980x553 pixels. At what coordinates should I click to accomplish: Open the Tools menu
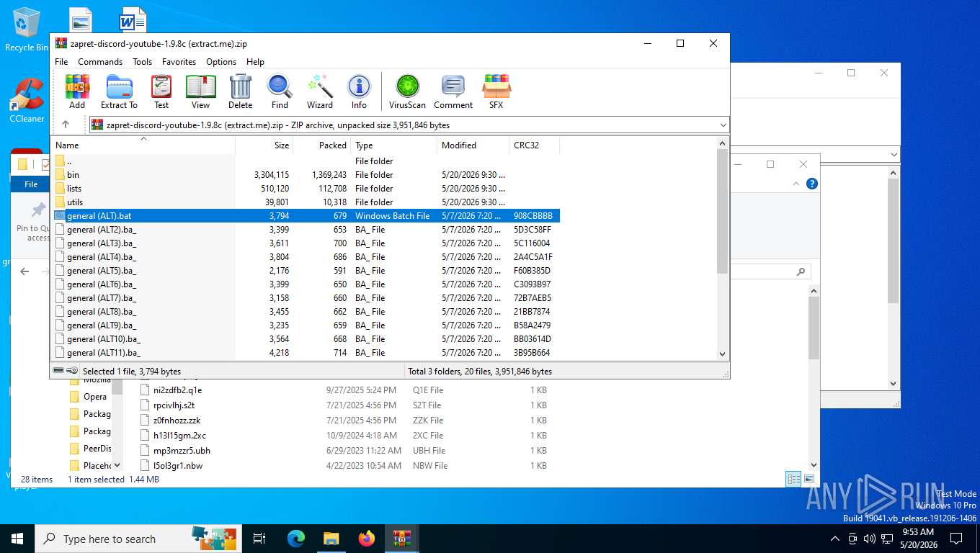(142, 62)
